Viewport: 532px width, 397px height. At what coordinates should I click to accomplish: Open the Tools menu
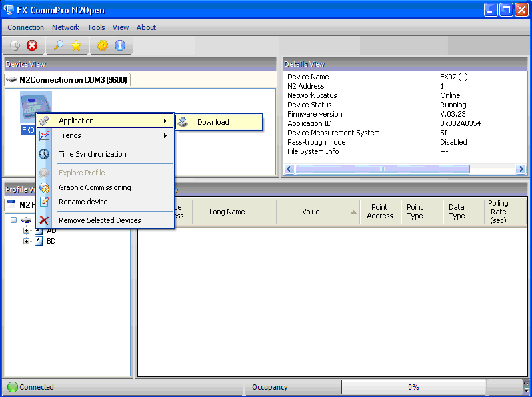tap(96, 27)
